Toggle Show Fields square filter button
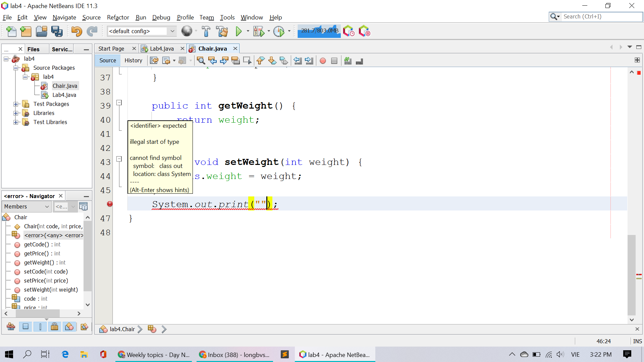 pos(25,326)
